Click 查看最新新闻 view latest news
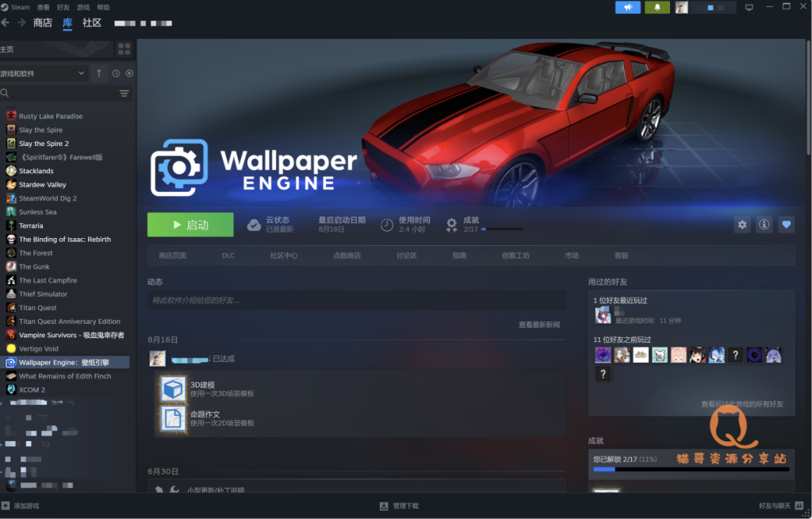Viewport: 812px width, 519px height. click(x=539, y=325)
